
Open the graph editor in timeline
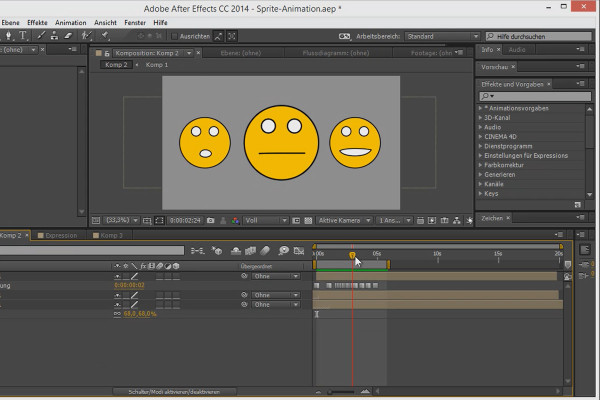(x=298, y=251)
